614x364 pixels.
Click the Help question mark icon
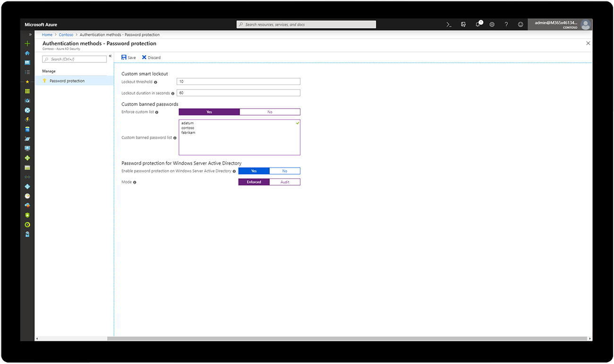point(506,24)
